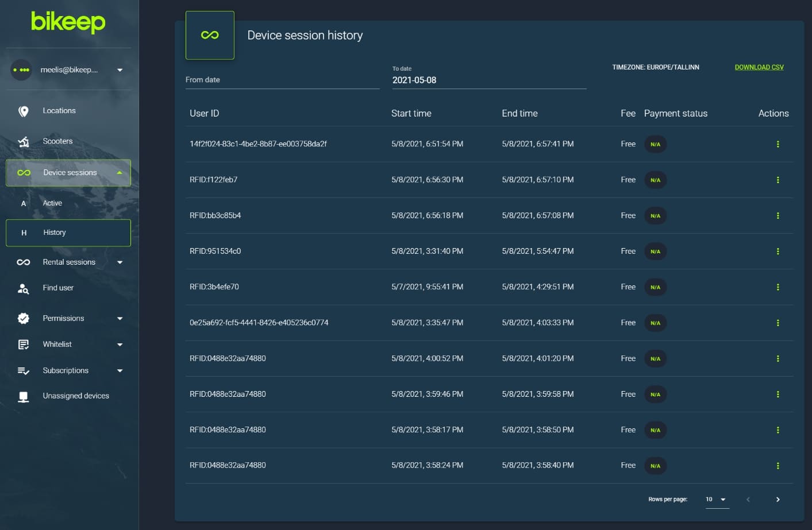Click N/A payment badge for RFID:951534c0

click(x=655, y=252)
